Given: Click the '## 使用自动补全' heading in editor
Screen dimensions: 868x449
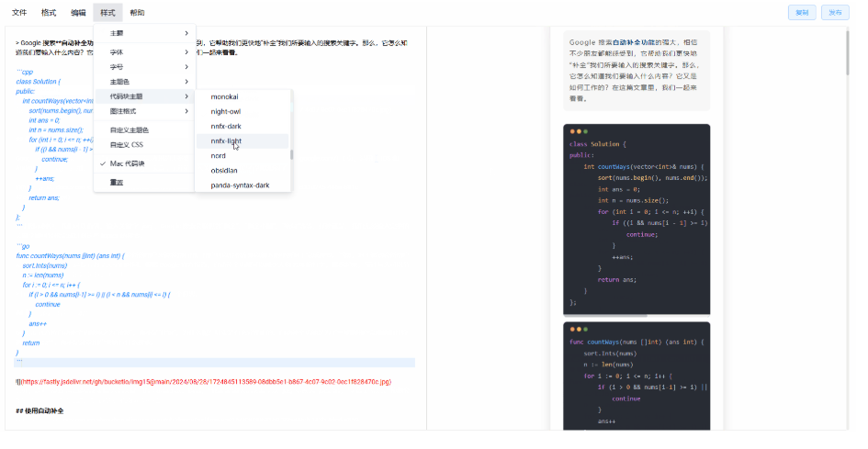Looking at the screenshot, I should pyautogui.click(x=39, y=411).
